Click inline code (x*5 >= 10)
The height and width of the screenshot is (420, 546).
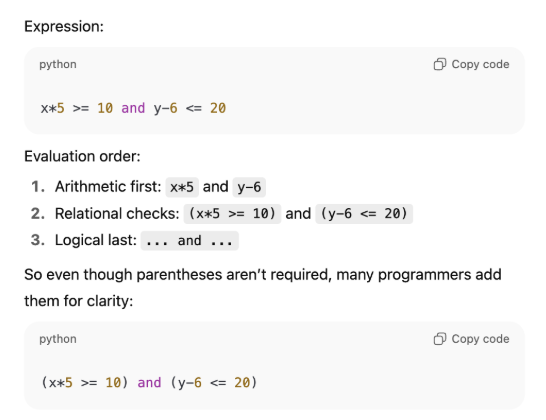[232, 214]
